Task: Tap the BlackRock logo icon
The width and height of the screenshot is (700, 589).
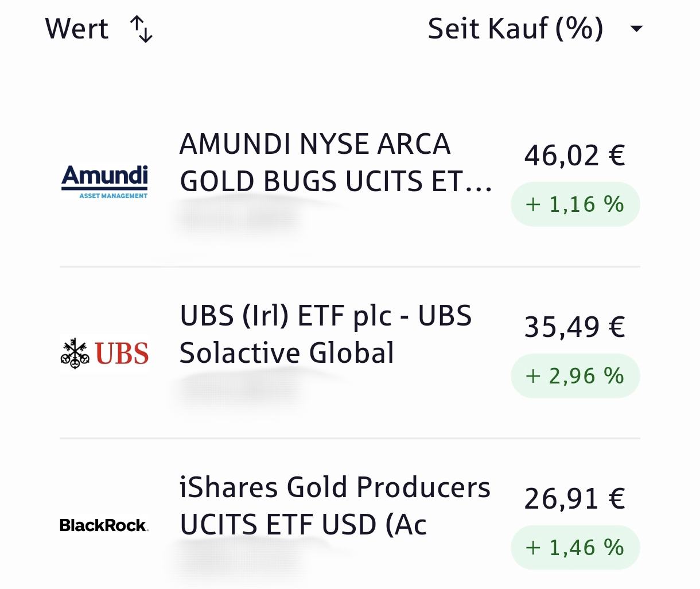Action: [104, 525]
